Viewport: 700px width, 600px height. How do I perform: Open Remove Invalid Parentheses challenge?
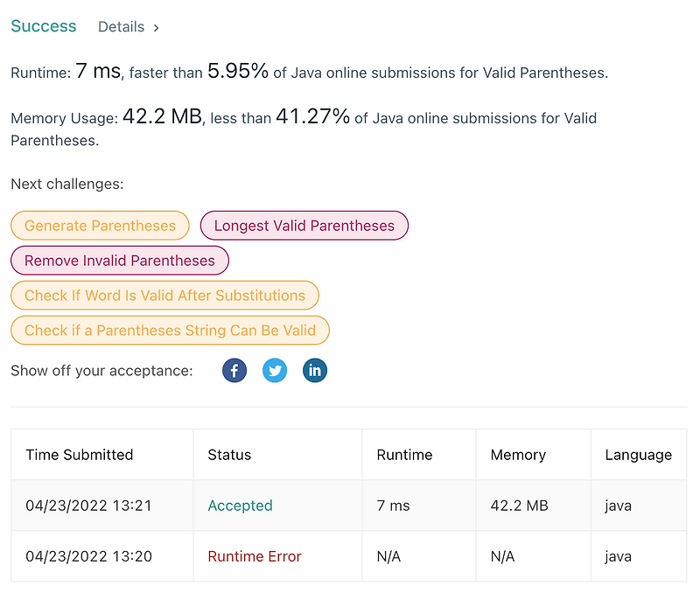pos(119,261)
